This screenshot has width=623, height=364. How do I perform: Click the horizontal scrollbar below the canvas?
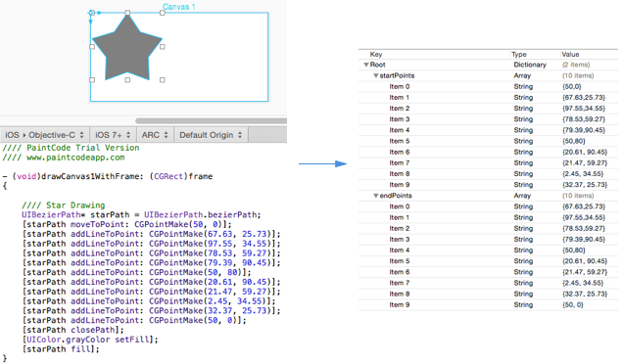211,120
